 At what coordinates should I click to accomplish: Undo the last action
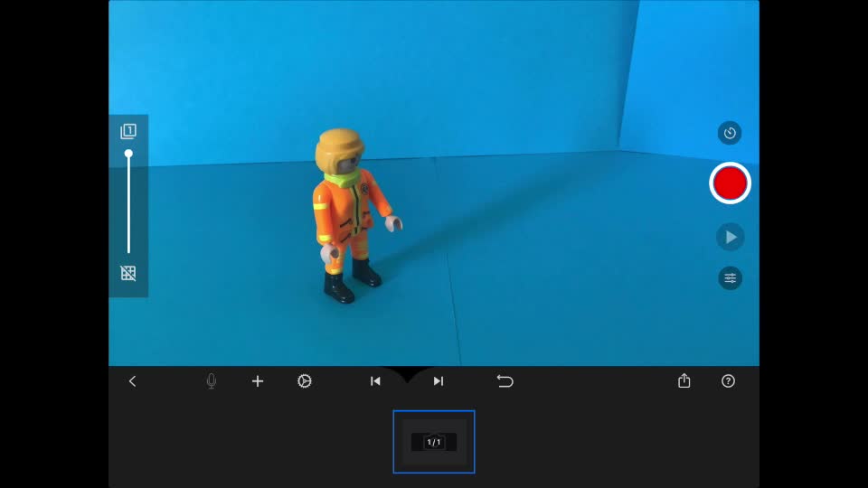(505, 381)
